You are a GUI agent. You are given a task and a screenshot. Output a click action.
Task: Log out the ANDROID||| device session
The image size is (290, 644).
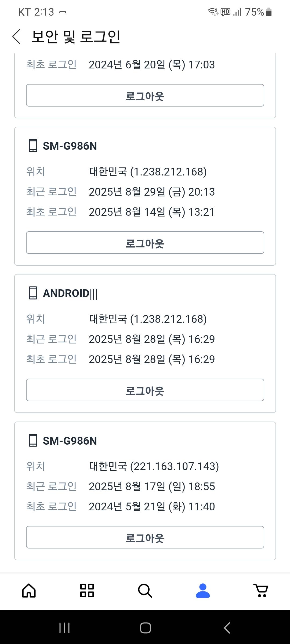145,390
